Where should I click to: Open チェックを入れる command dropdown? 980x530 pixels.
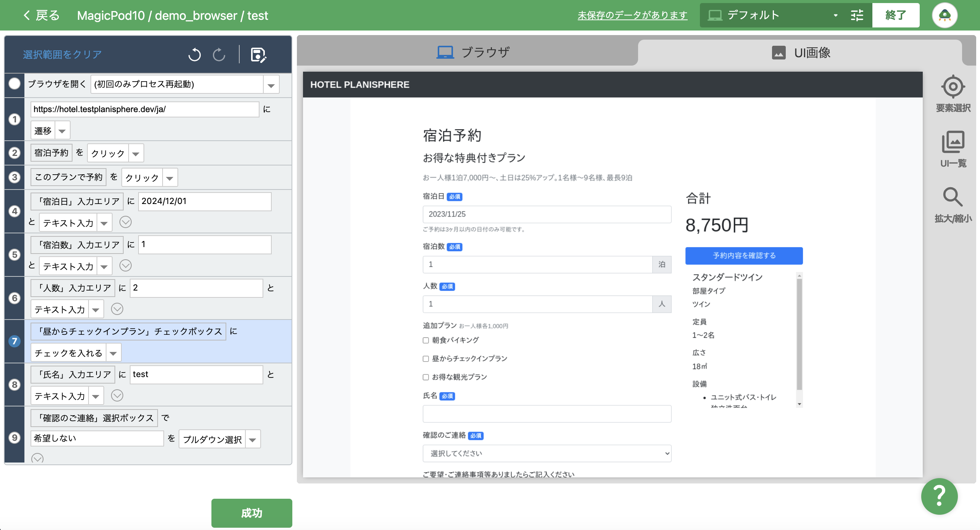(113, 353)
